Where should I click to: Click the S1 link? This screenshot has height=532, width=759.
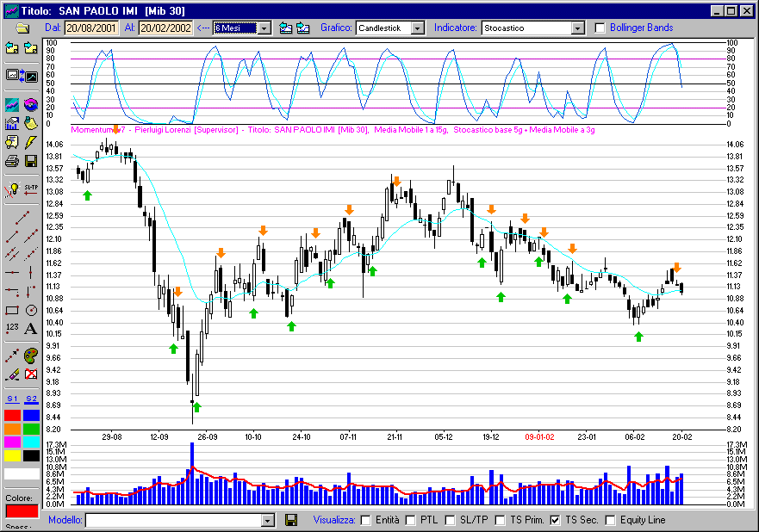tap(13, 399)
